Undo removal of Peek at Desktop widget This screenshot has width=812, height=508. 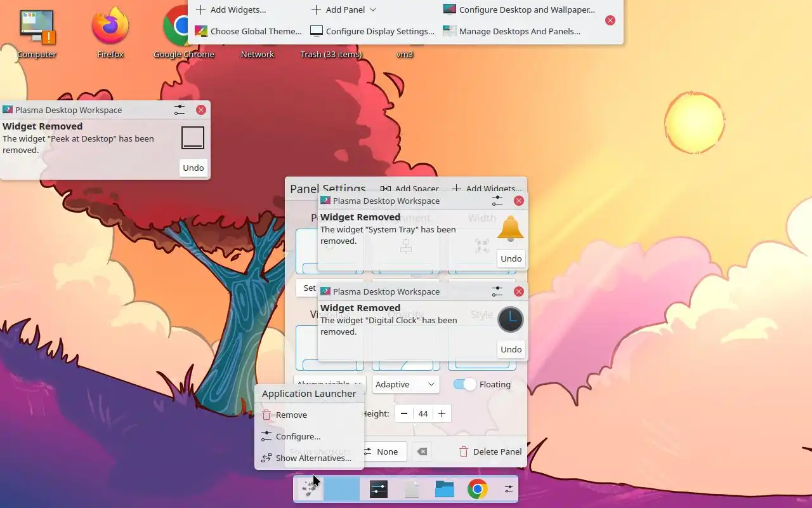(x=193, y=168)
